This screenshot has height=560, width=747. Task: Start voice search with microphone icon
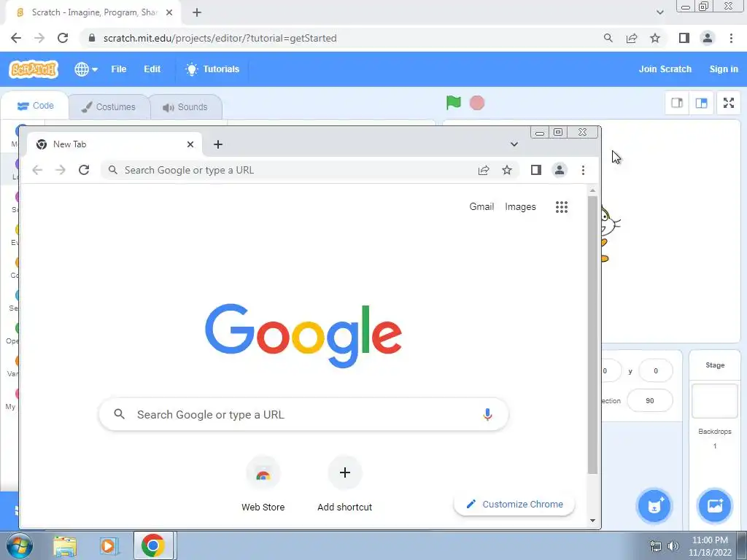point(487,414)
